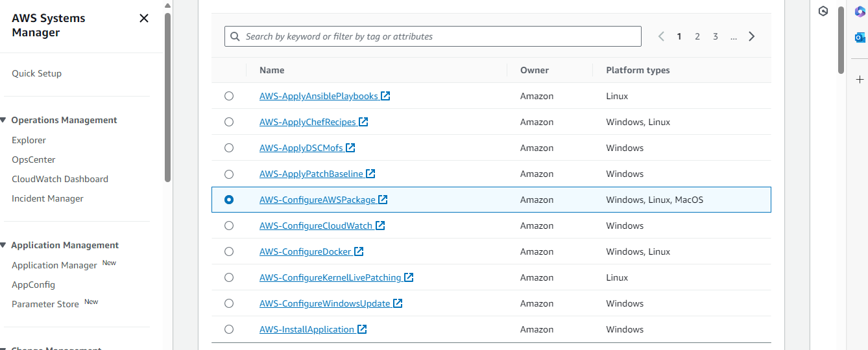Select the AWS-ConfigureCloudWatch radio button
This screenshot has height=350, width=868.
click(229, 226)
